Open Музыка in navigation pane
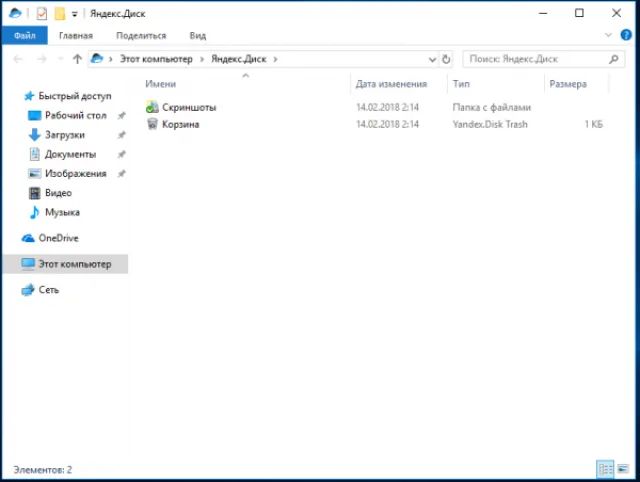Image resolution: width=640 pixels, height=482 pixels. pos(62,212)
